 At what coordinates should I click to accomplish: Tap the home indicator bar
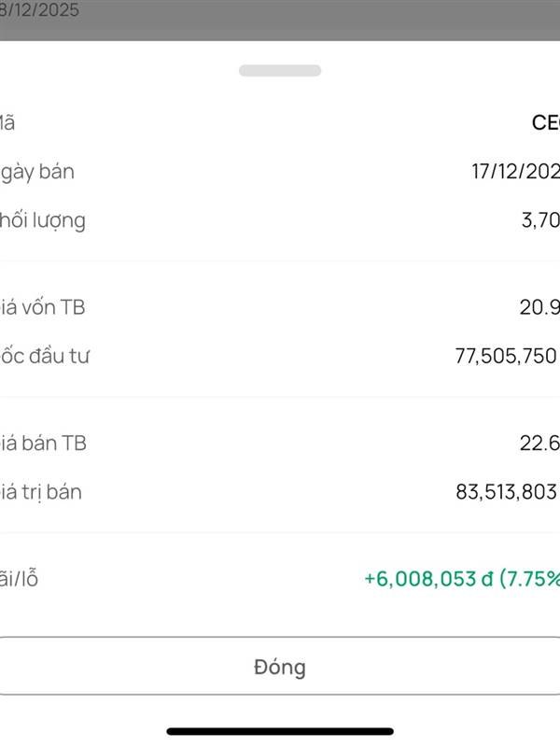click(280, 731)
